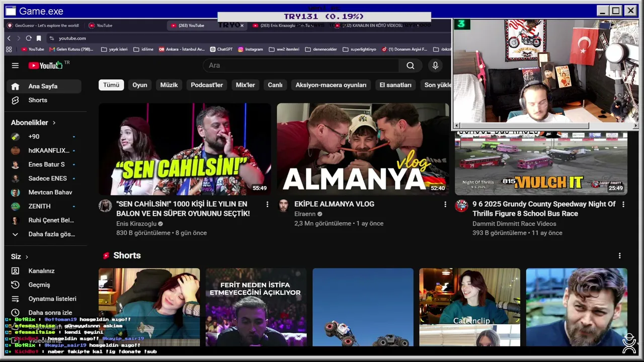Viewport: 644px width, 362px height.
Task: Expand Daha fazla göster subscriptions list
Action: (44, 234)
